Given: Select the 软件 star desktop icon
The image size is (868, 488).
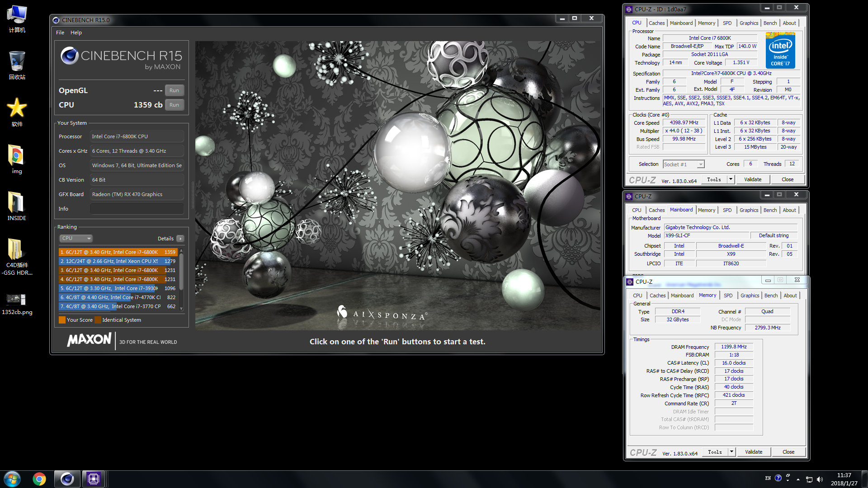Looking at the screenshot, I should 17,112.
